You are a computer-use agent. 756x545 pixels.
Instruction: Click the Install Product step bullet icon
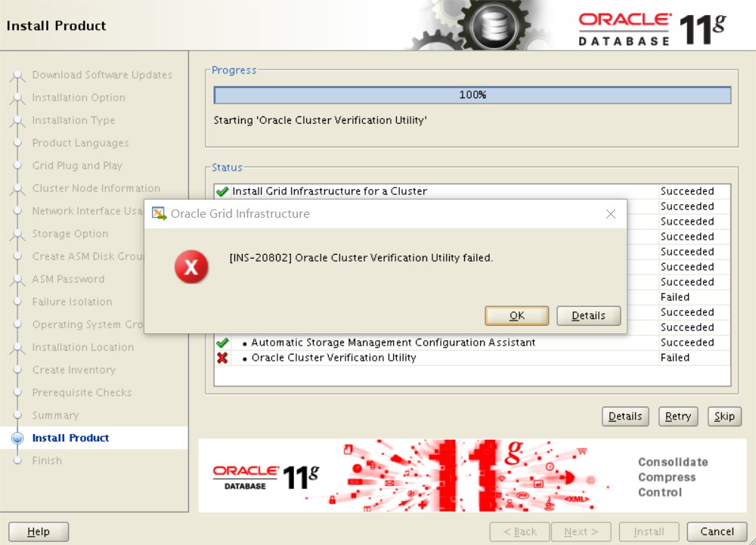18,438
